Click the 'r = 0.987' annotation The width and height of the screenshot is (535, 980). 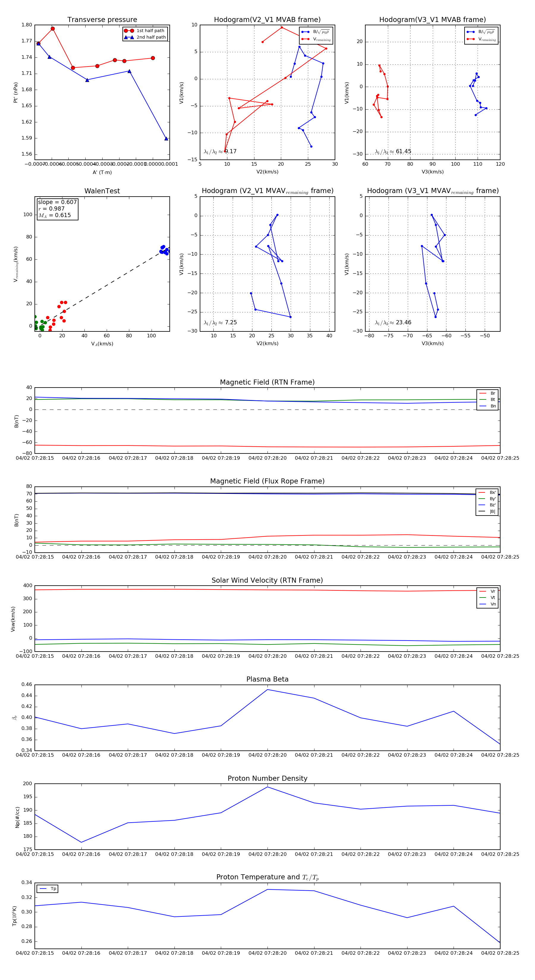pyautogui.click(x=51, y=208)
